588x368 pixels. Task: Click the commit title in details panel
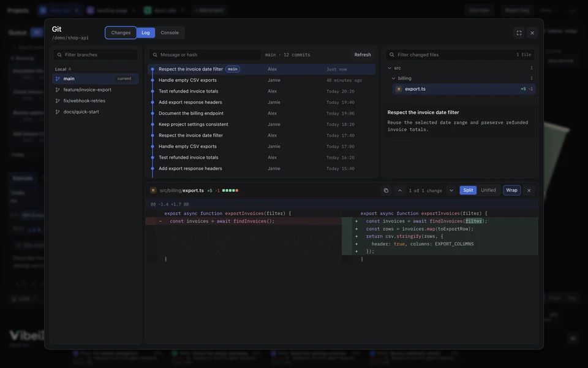(423, 112)
